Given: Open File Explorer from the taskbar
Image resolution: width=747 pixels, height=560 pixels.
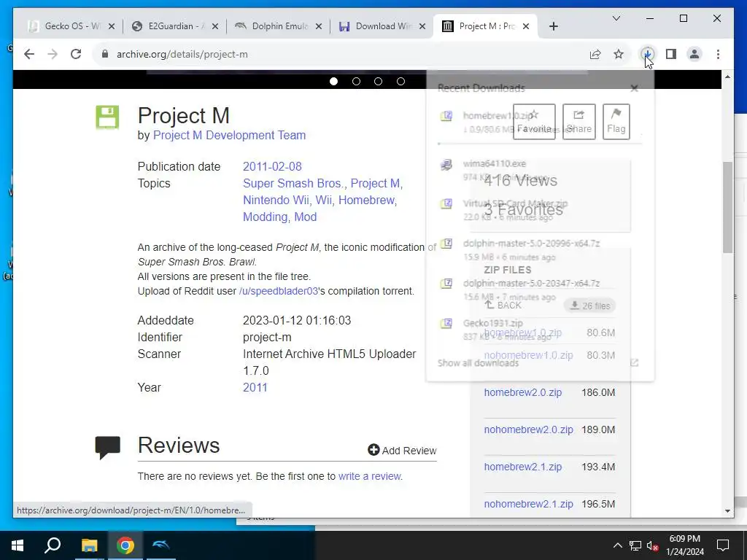Looking at the screenshot, I should coord(89,545).
